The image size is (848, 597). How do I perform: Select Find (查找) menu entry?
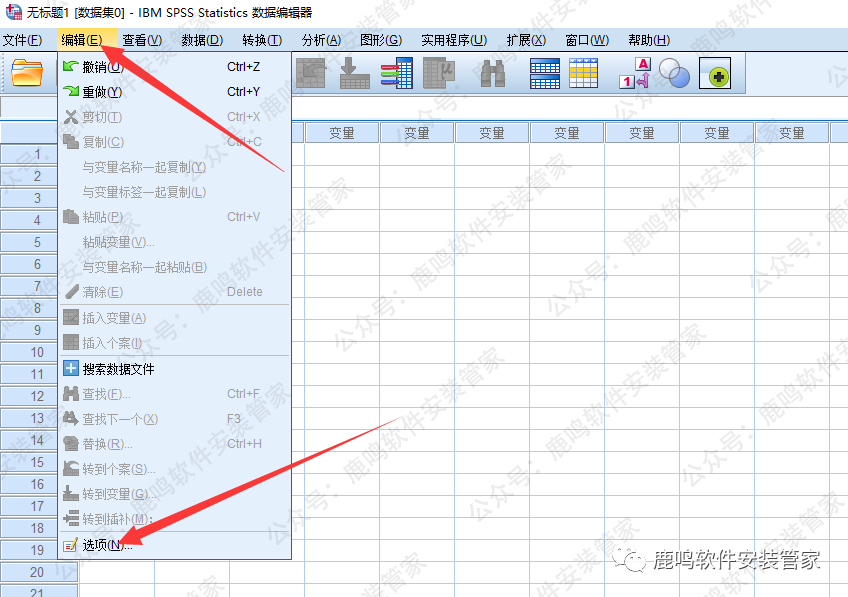click(x=174, y=394)
